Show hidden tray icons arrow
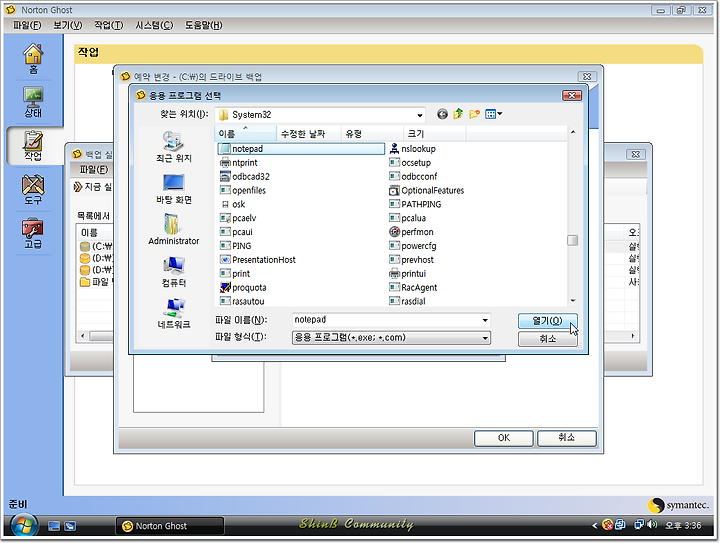720x543 pixels. 595,526
